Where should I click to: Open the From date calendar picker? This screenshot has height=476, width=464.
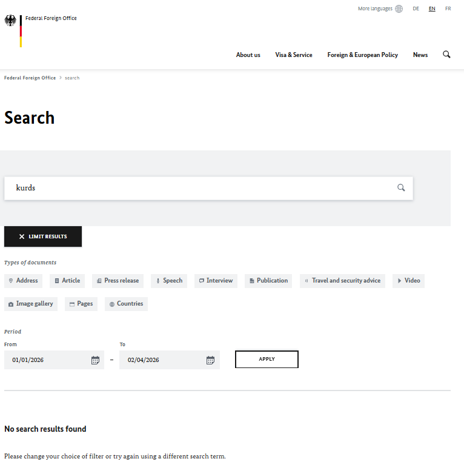[95, 360]
